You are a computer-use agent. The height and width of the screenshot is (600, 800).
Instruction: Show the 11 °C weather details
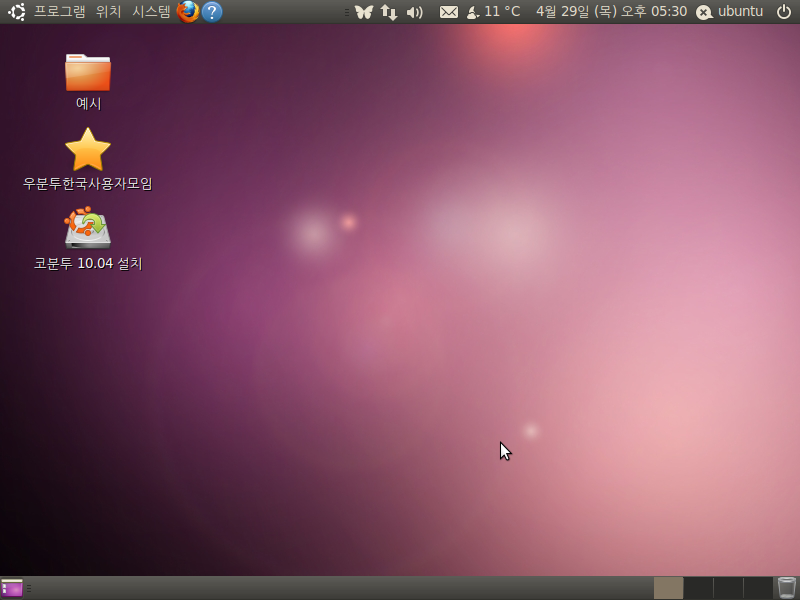click(494, 12)
